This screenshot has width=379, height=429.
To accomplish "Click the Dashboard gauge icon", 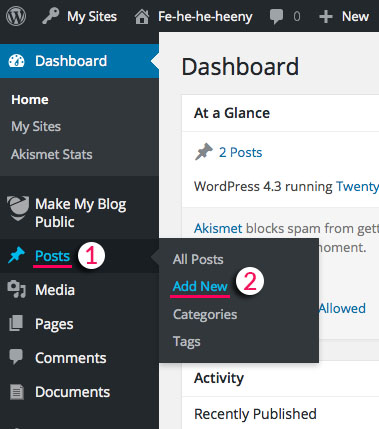I will click(16, 61).
